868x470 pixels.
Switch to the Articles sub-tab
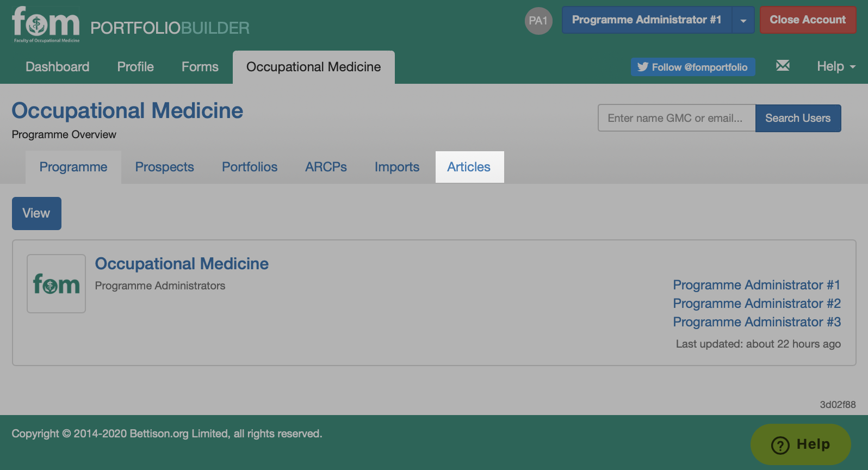tap(470, 167)
